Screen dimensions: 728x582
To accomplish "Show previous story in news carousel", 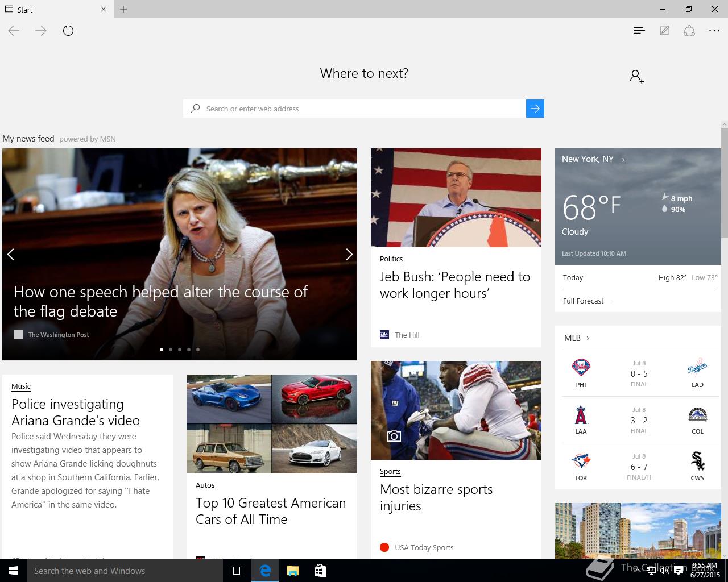I will coord(10,254).
